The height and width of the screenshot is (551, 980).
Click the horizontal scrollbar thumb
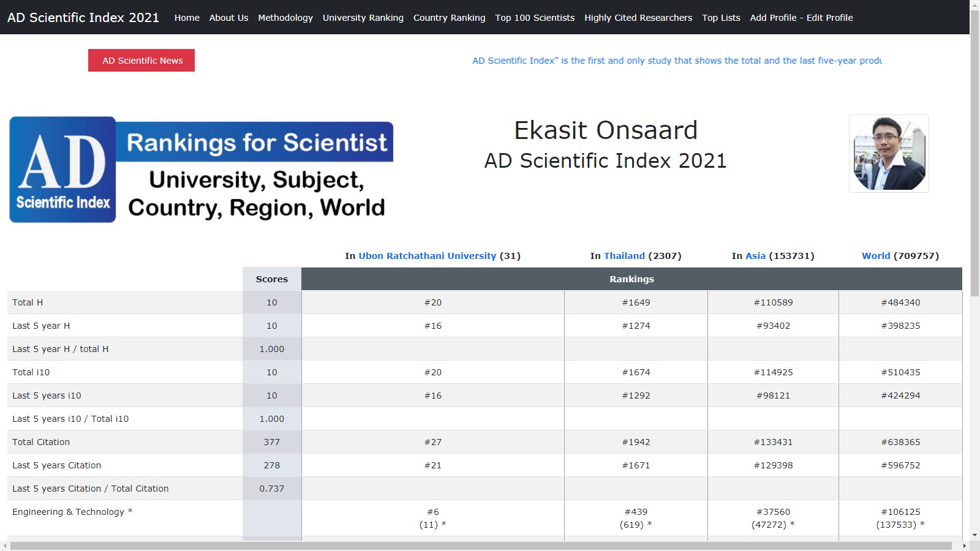[x=481, y=545]
